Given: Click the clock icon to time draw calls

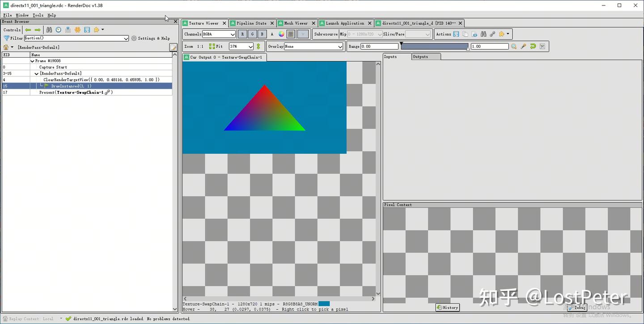Looking at the screenshot, I should click(x=58, y=29).
